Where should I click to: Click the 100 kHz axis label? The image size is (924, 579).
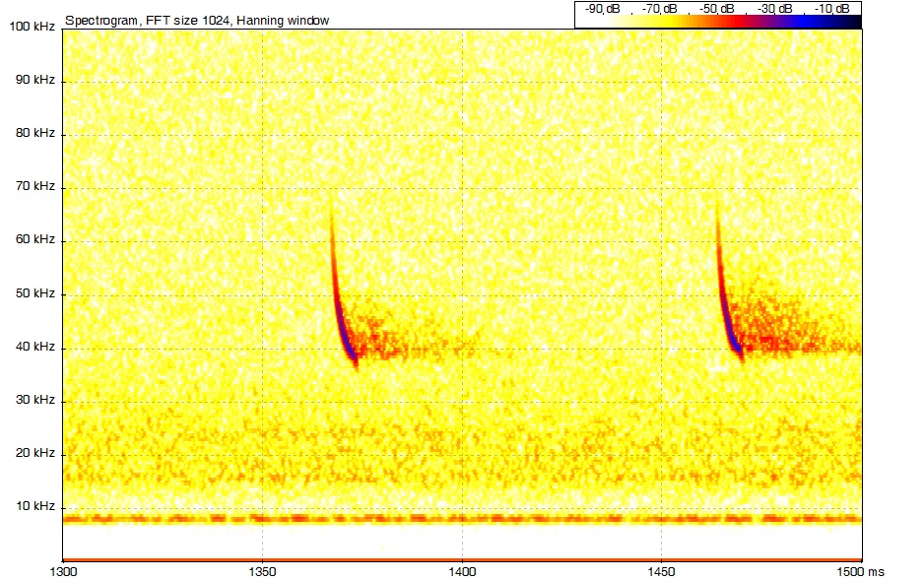coord(33,27)
